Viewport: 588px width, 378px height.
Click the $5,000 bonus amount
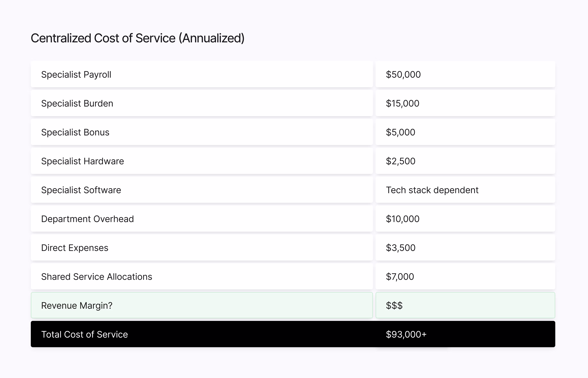[x=400, y=132]
